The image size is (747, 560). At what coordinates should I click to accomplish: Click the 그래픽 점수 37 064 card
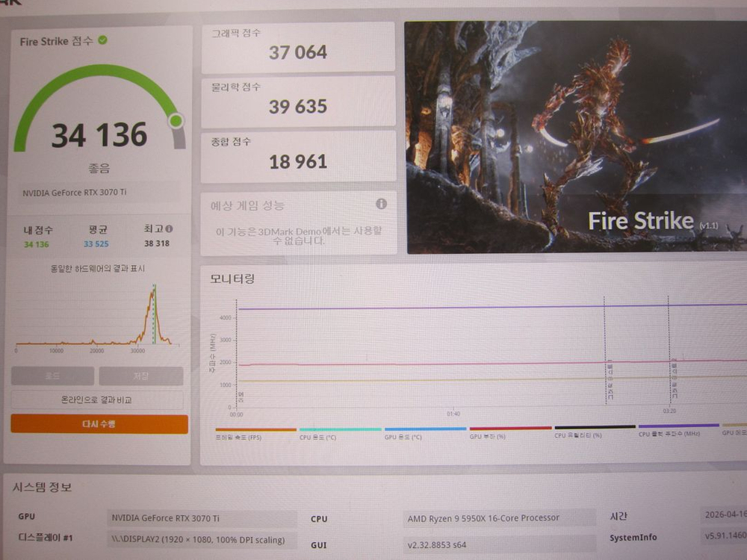point(298,46)
